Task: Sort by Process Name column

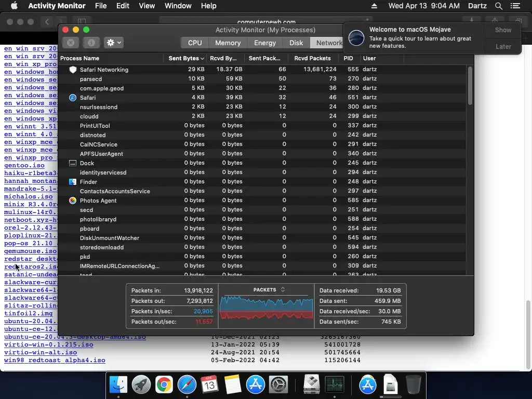Action: click(x=111, y=58)
